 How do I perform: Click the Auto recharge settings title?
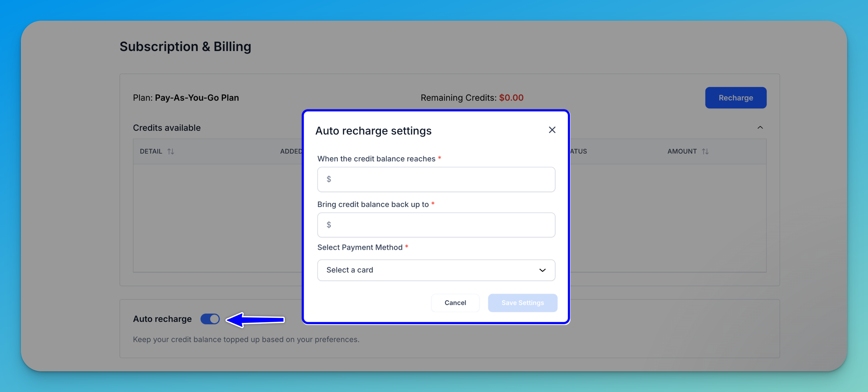pos(373,131)
